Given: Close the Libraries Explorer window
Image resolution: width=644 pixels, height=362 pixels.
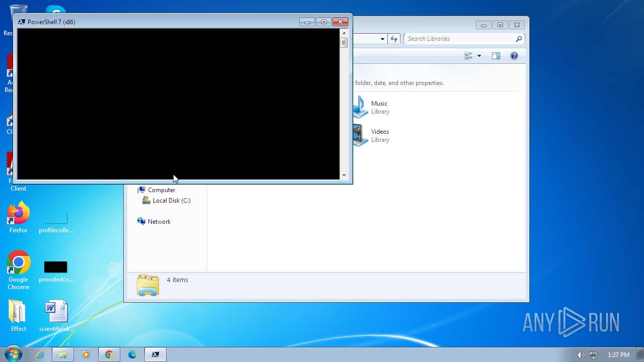Looking at the screenshot, I should [x=517, y=25].
